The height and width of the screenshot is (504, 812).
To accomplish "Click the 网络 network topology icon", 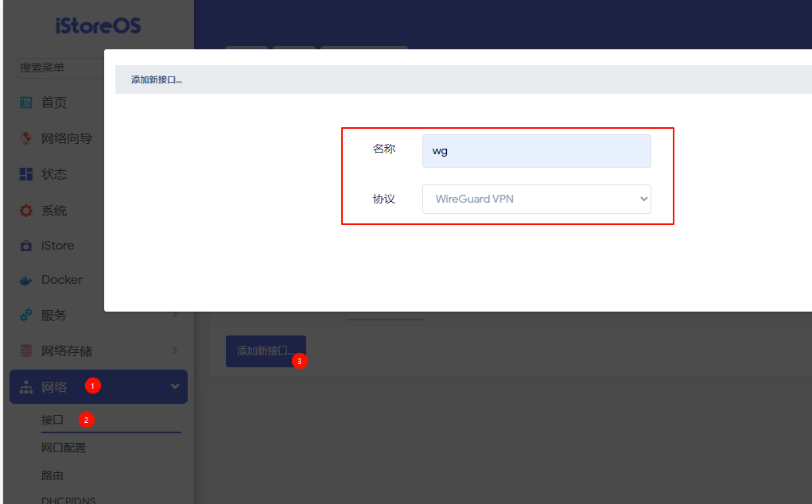I will 26,387.
